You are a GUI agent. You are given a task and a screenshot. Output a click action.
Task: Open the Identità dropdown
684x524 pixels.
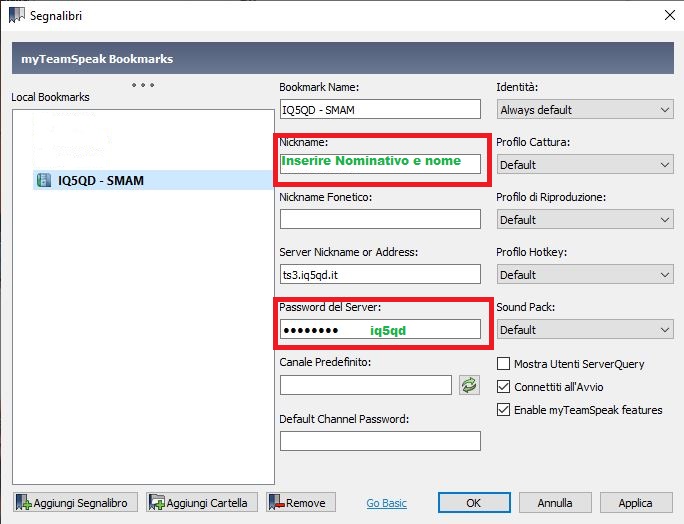(584, 110)
